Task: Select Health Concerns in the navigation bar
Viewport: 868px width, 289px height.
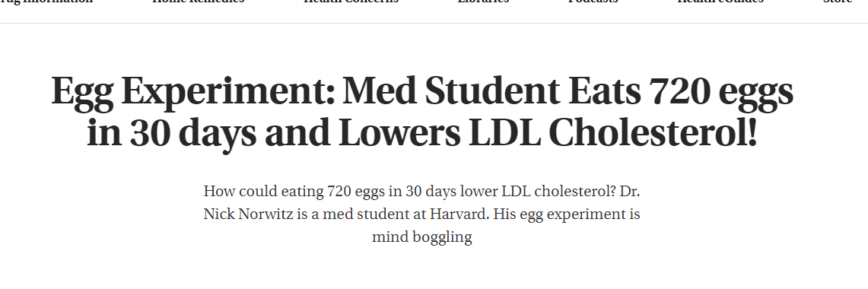Action: (x=351, y=2)
